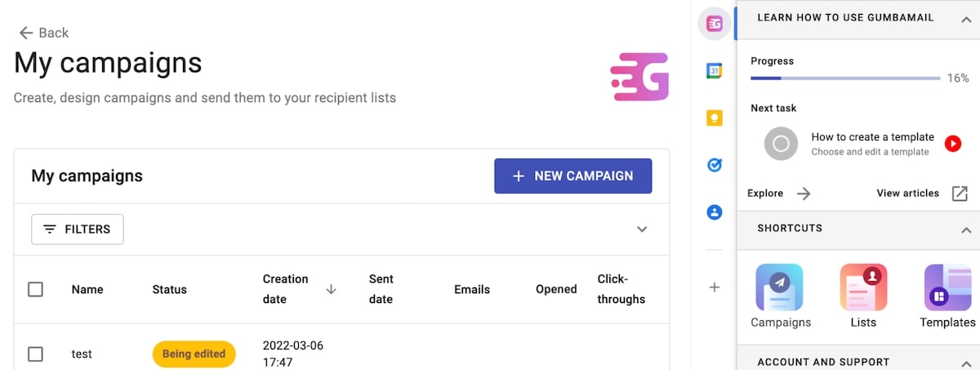Open Google Keep side panel icon
980x370 pixels.
tap(714, 118)
